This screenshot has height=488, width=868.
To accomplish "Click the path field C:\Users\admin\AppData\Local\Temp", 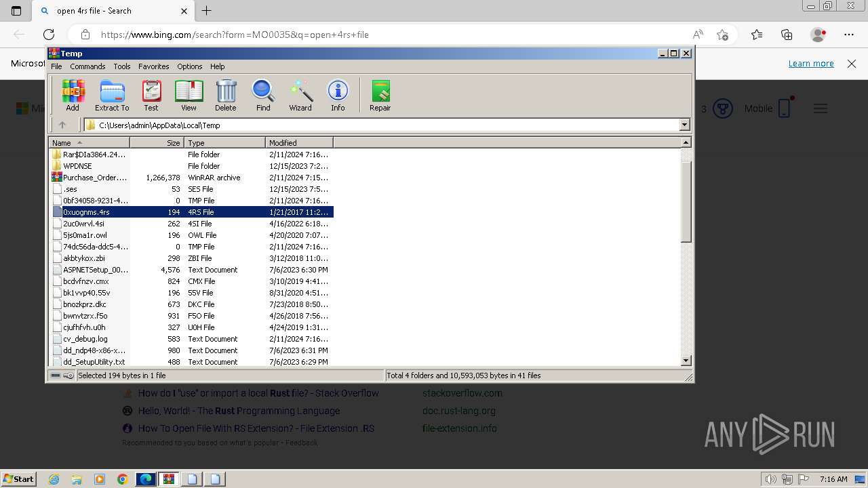I will tap(382, 125).
